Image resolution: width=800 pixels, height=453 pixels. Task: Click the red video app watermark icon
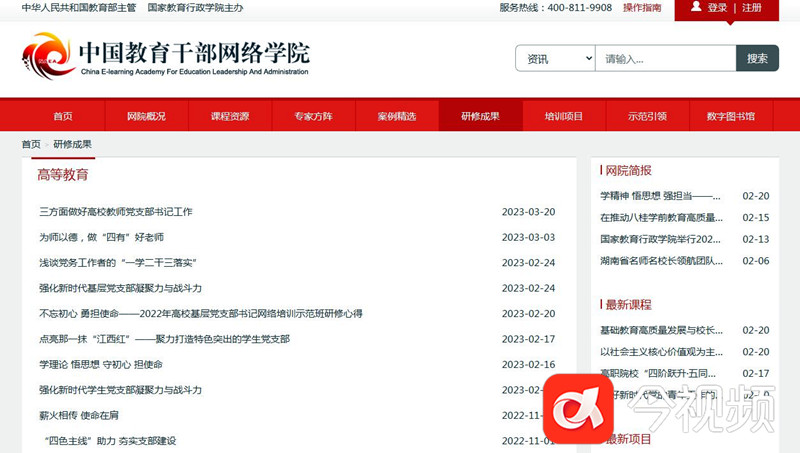click(577, 408)
